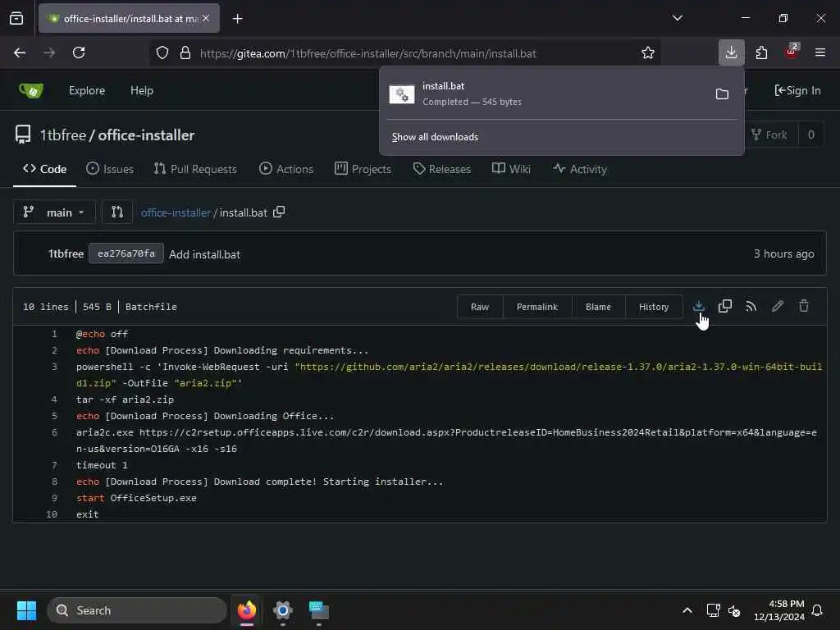Viewport: 840px width, 630px height.
Task: View the Raw file contents
Action: click(x=479, y=307)
